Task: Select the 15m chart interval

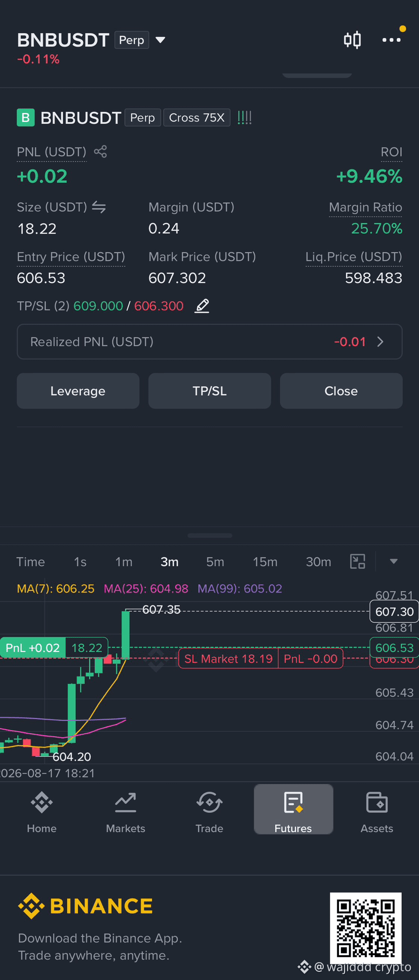Action: tap(265, 562)
